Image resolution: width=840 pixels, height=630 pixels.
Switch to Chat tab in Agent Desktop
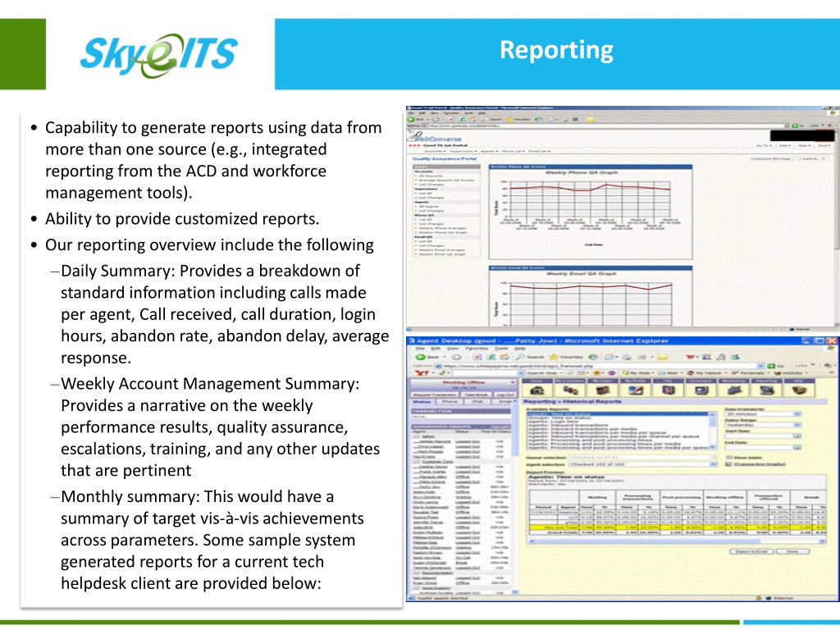[x=477, y=402]
